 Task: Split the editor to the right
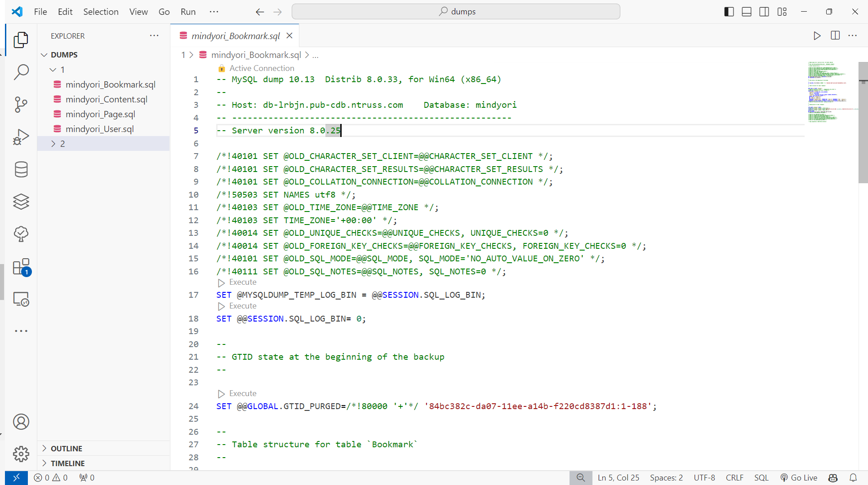pos(835,36)
